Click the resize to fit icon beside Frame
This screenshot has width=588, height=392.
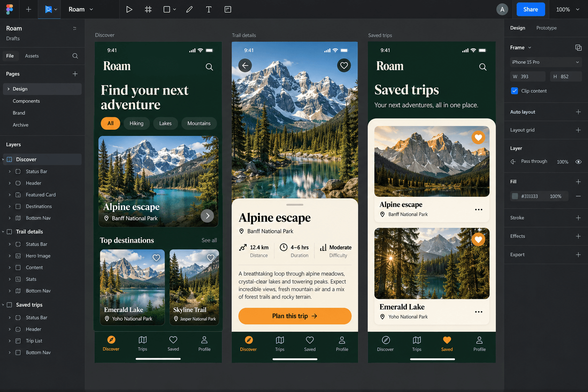click(x=578, y=47)
